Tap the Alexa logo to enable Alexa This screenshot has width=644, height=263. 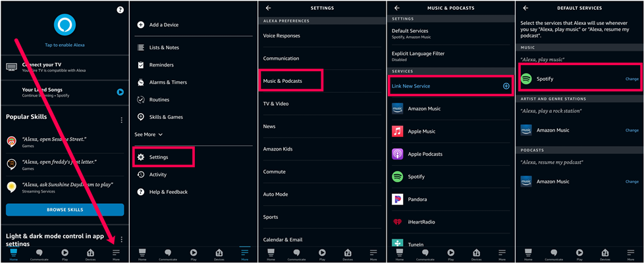65,26
